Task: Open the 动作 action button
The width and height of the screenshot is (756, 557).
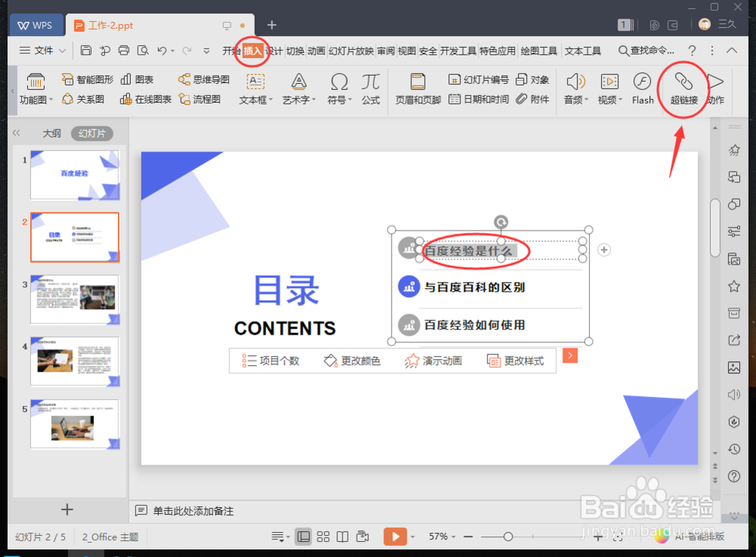Action: (715, 88)
